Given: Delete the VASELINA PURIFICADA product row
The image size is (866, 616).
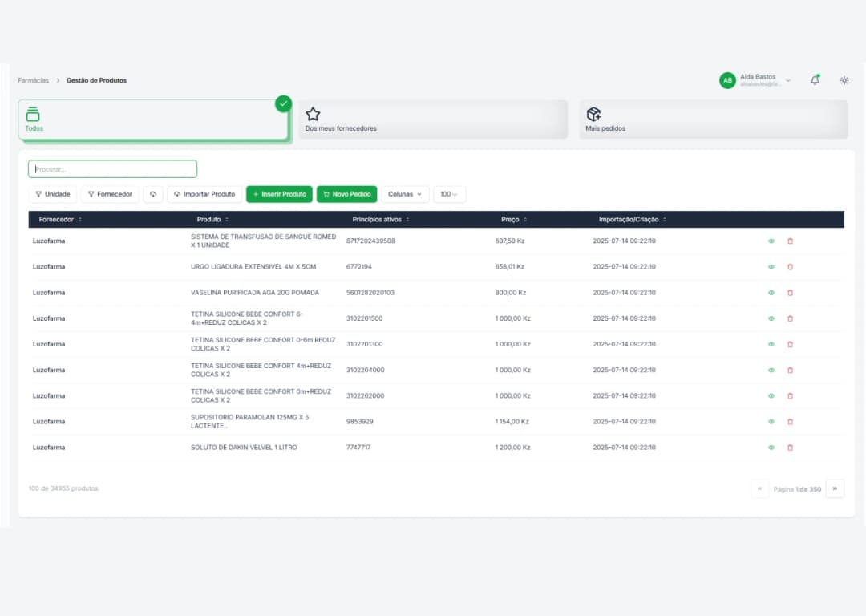Looking at the screenshot, I should tap(790, 293).
